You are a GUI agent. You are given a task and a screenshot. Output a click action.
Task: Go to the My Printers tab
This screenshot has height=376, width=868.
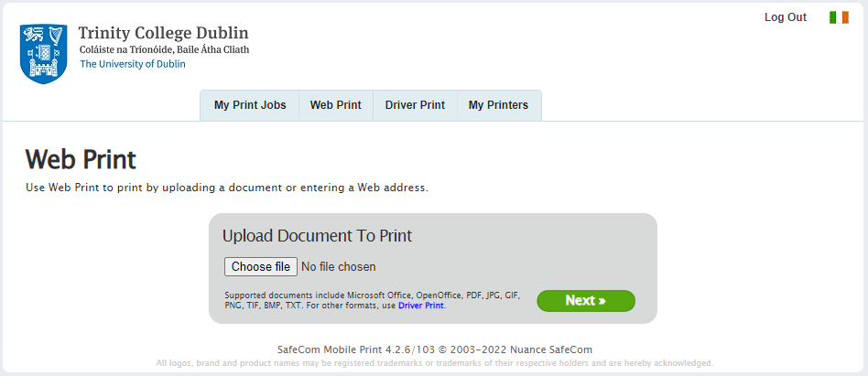(498, 105)
